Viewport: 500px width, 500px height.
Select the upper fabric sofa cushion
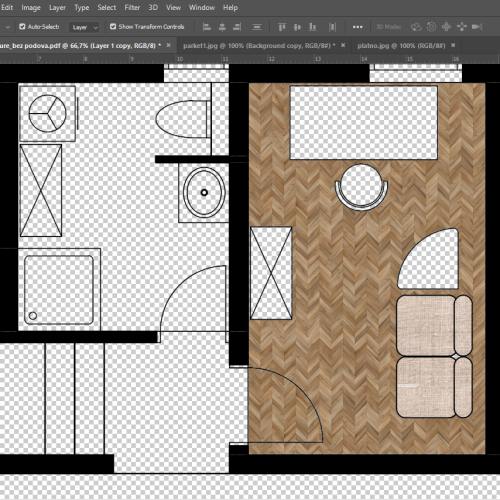(x=426, y=325)
